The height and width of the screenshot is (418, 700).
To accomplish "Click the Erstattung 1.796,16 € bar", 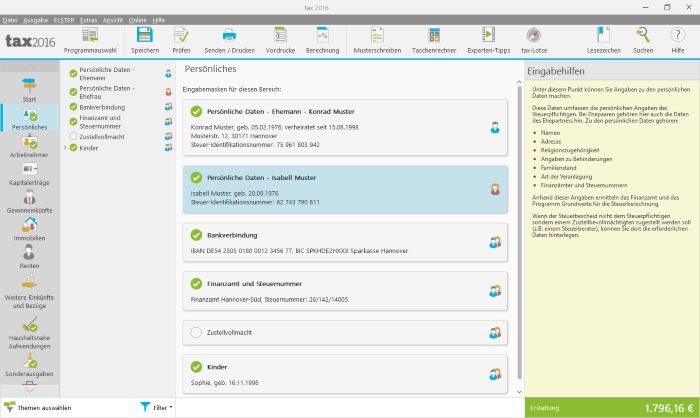I will click(612, 408).
